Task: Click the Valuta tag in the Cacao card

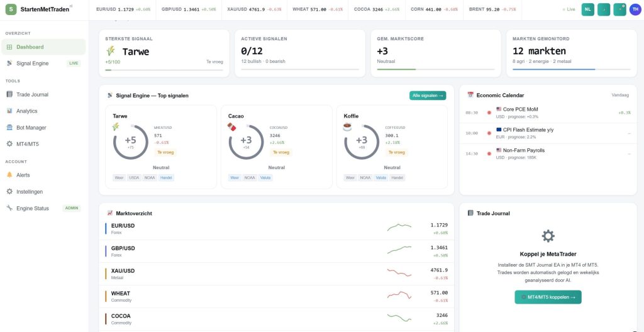Action: pyautogui.click(x=265, y=178)
